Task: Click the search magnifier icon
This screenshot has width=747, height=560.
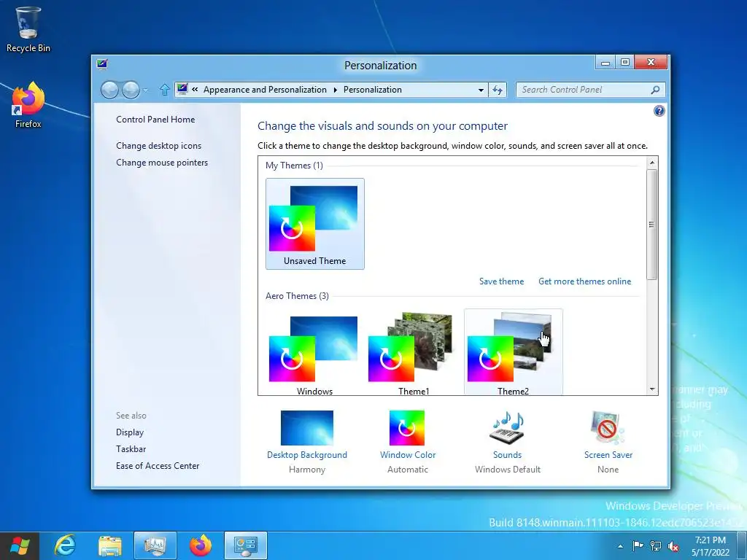Action: [x=656, y=90]
